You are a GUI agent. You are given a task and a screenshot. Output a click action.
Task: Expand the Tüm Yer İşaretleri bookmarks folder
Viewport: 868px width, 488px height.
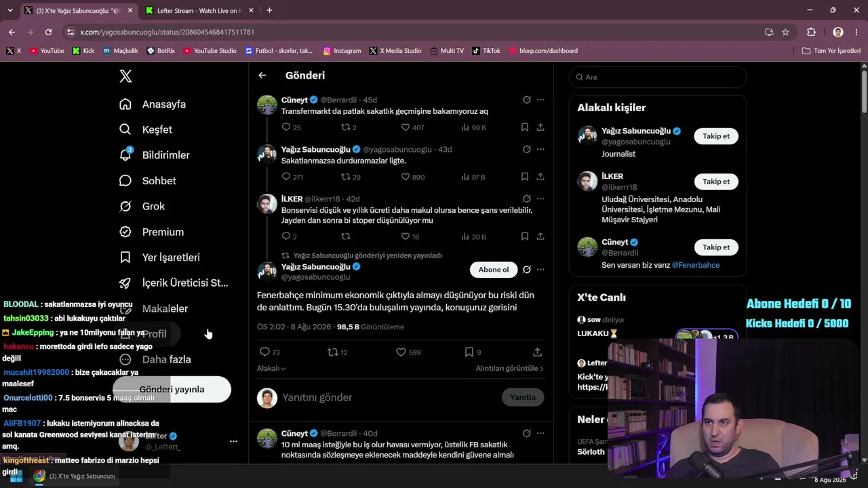coord(831,51)
